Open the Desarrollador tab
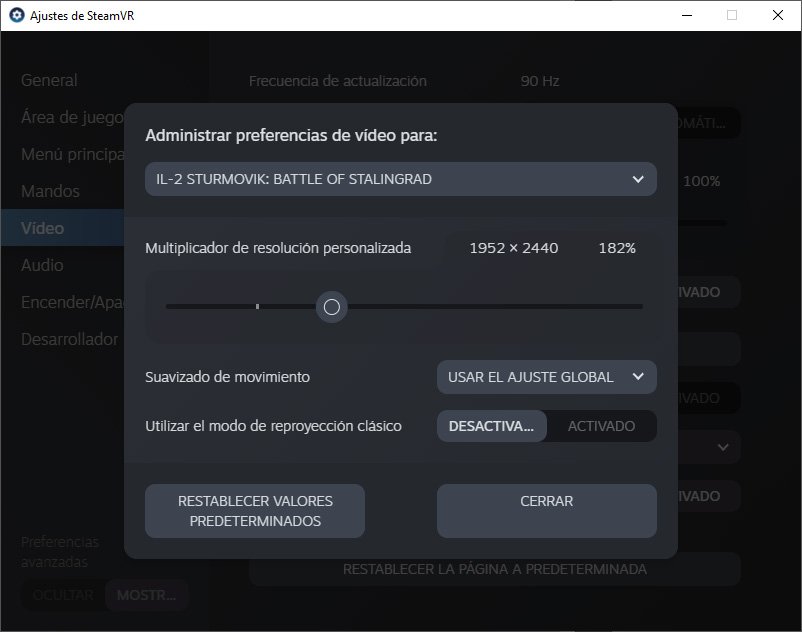The height and width of the screenshot is (632, 802). tap(70, 339)
